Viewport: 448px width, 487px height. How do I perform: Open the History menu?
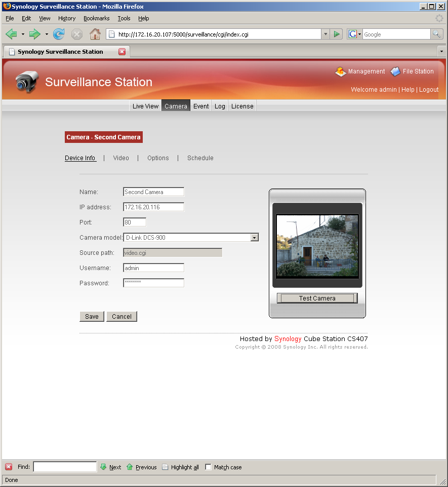coord(67,18)
